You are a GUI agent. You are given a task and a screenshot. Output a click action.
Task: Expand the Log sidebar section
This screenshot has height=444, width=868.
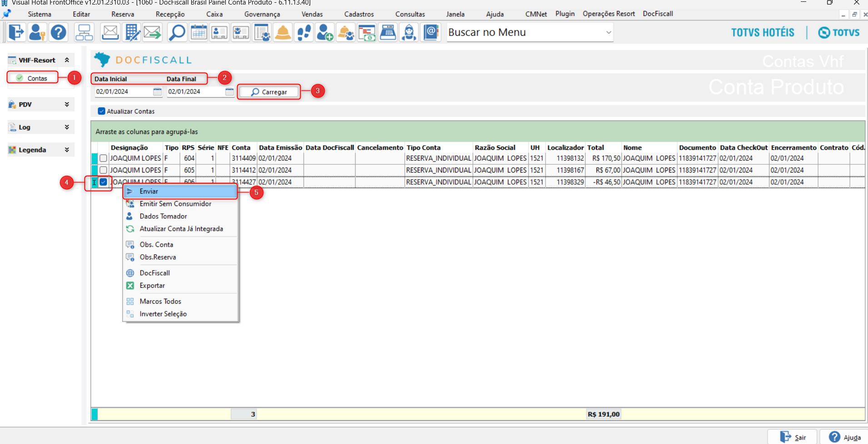click(67, 127)
